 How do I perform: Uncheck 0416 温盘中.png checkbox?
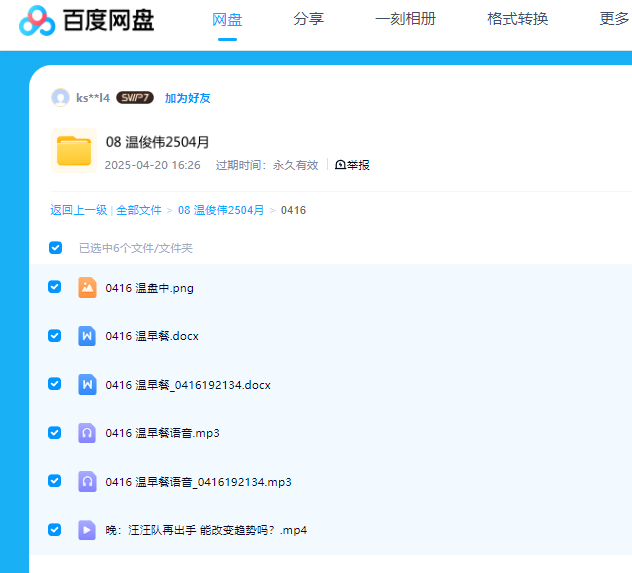[x=55, y=287]
